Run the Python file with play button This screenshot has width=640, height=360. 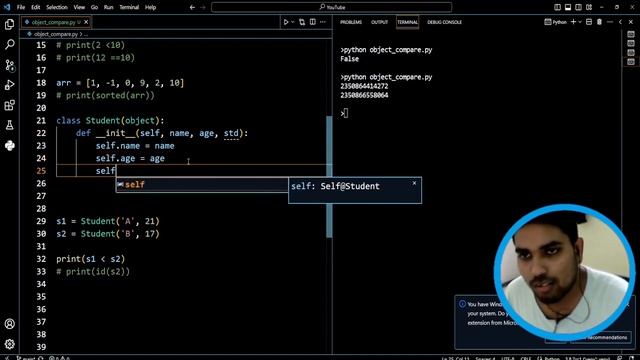(286, 22)
